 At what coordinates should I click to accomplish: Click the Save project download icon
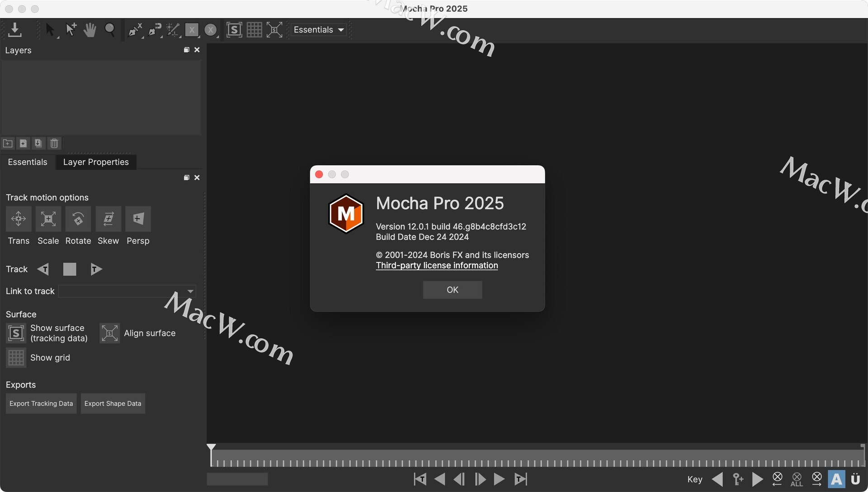[14, 30]
